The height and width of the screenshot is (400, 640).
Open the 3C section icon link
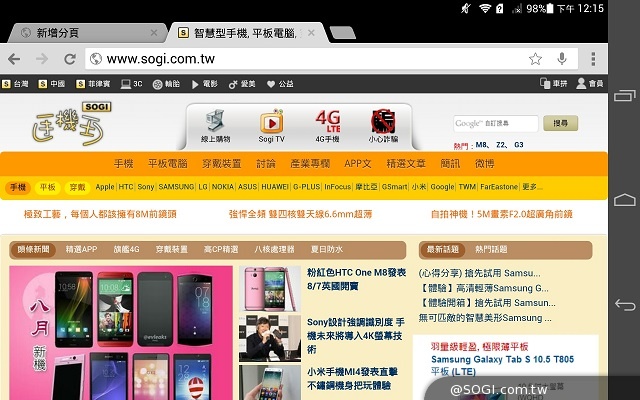click(132, 84)
